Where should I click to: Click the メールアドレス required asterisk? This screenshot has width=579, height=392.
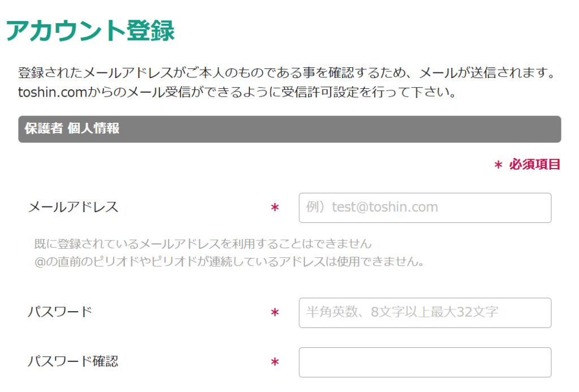click(x=275, y=208)
